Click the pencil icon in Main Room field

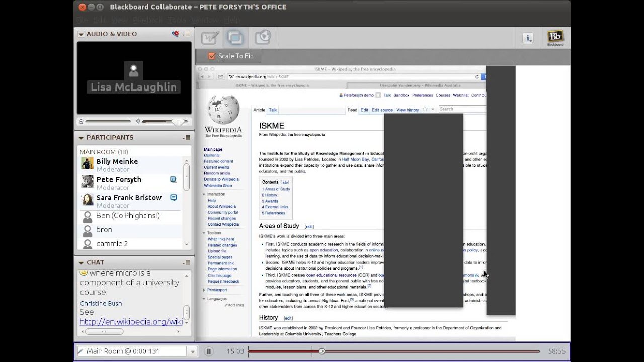(x=80, y=351)
